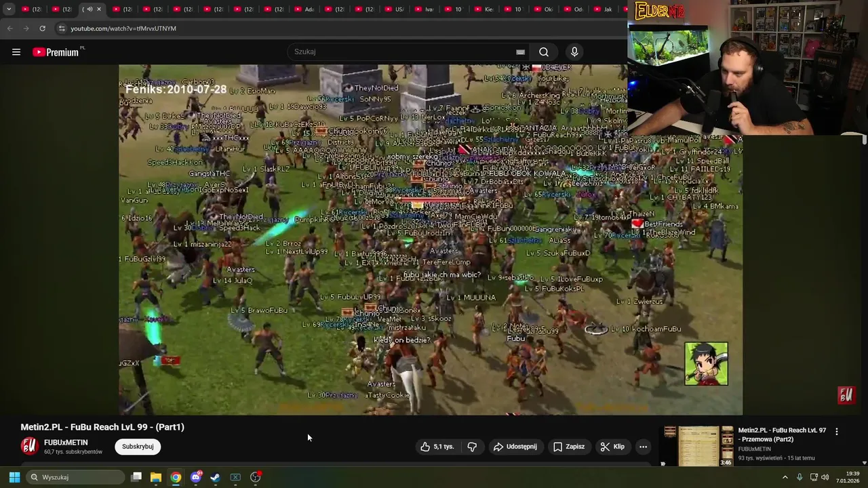Switch to the tab labeled Ivar
The width and height of the screenshot is (868, 488).
click(423, 9)
